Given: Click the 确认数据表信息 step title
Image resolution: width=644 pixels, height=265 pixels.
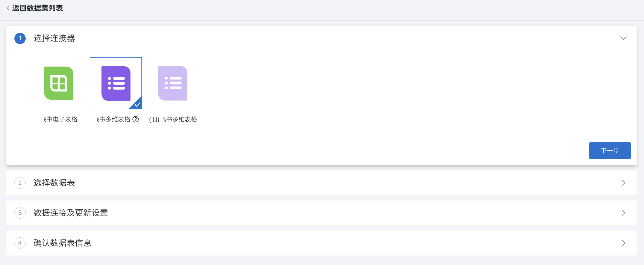Looking at the screenshot, I should (x=62, y=243).
